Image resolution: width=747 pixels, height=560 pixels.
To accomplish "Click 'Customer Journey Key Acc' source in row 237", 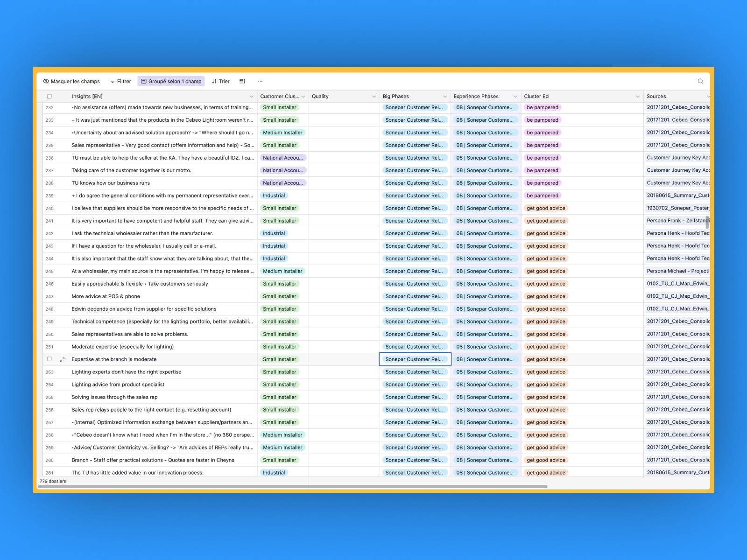I will [x=677, y=170].
